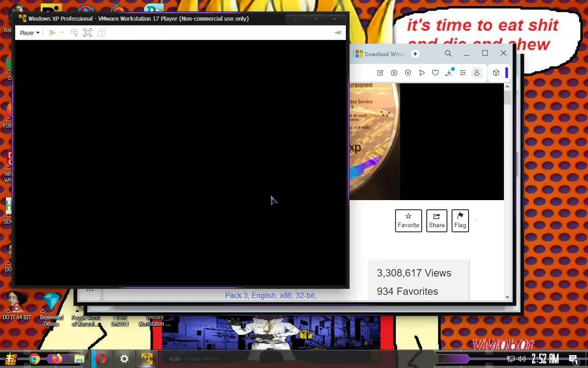Select the Download Windows browser tab
The height and width of the screenshot is (368, 588).
(379, 54)
